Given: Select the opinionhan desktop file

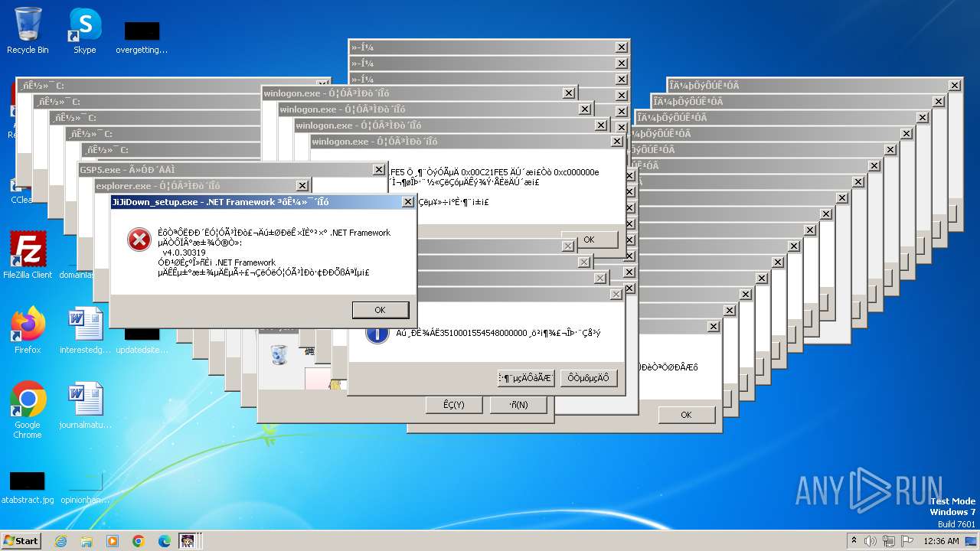Looking at the screenshot, I should point(85,488).
